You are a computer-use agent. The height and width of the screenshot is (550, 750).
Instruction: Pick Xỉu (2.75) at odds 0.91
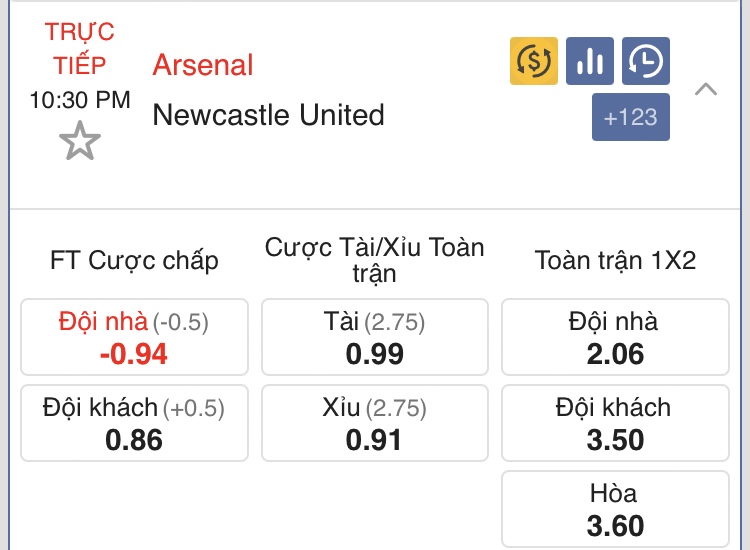pos(375,423)
